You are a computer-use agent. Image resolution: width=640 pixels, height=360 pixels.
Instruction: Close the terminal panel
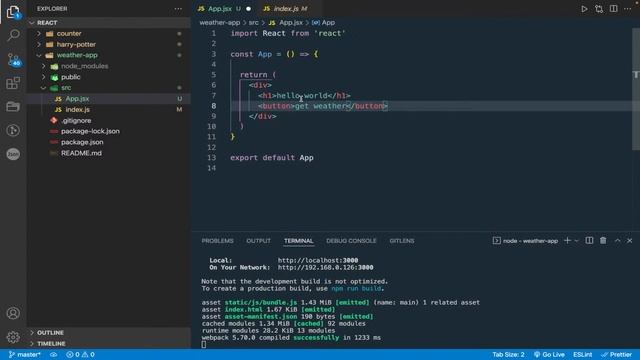[629, 240]
